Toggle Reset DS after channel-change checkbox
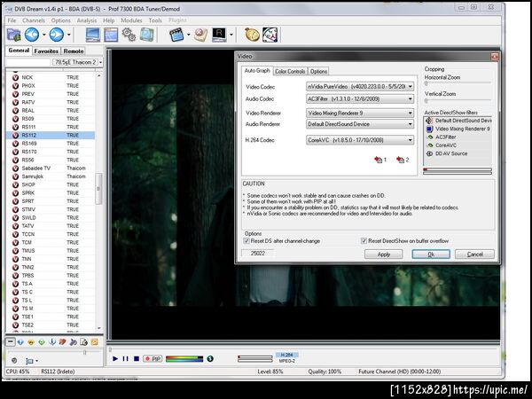This screenshot has width=532, height=399. coord(246,241)
